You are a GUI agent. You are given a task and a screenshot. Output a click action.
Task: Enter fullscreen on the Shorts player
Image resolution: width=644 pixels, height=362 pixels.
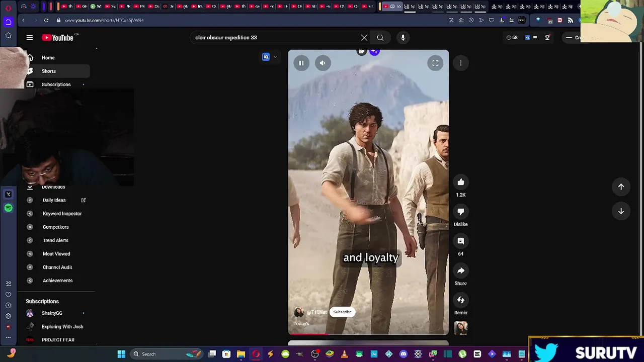(435, 63)
